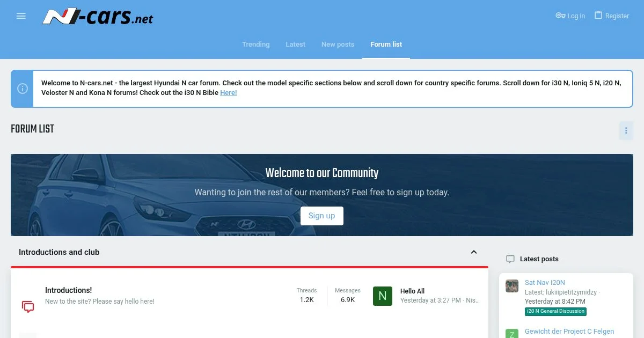Image resolution: width=644 pixels, height=338 pixels.
Task: Open 'Gewicht der Project C Felgen' thread
Action: pyautogui.click(x=569, y=332)
